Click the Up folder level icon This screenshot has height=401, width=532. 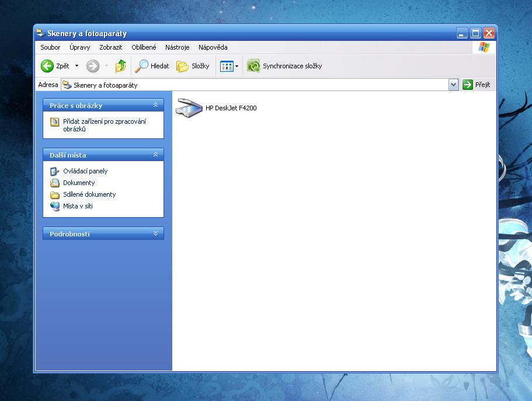click(x=121, y=66)
